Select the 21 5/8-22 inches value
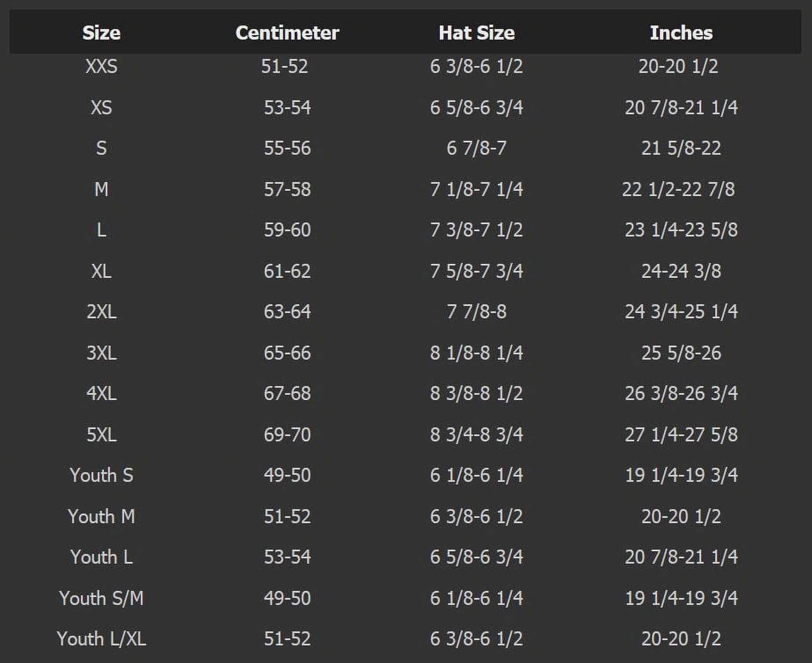 pyautogui.click(x=681, y=148)
